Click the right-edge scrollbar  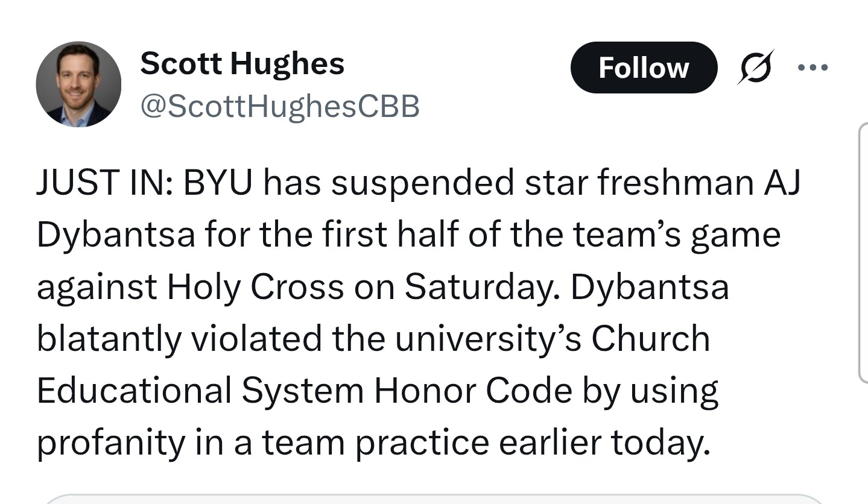(x=863, y=253)
